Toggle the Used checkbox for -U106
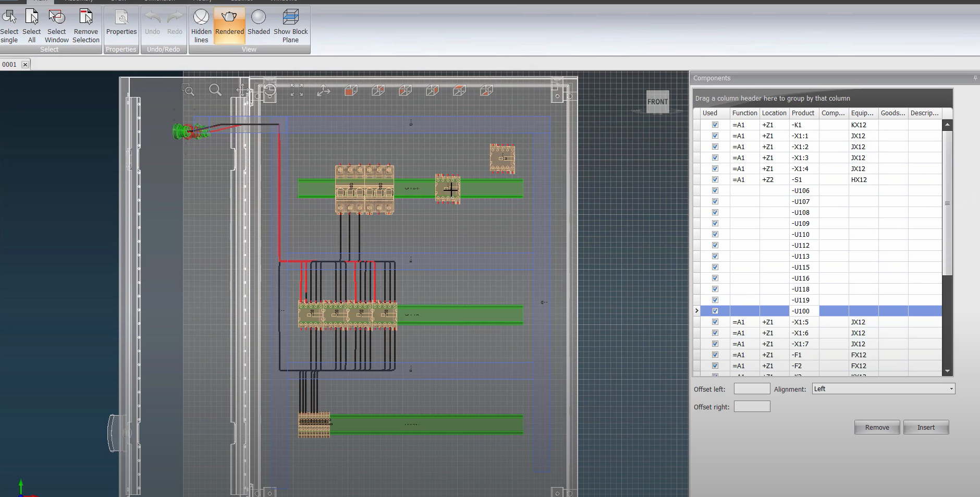The width and height of the screenshot is (980, 497). [x=715, y=191]
